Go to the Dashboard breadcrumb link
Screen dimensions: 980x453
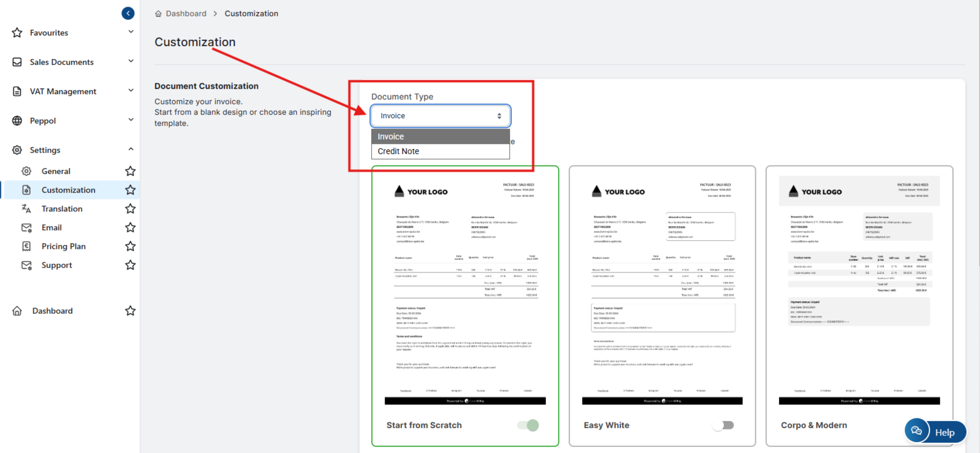(x=186, y=14)
